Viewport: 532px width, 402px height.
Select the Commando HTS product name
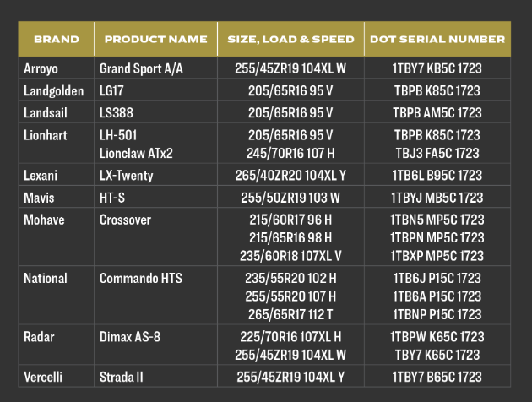pos(140,278)
